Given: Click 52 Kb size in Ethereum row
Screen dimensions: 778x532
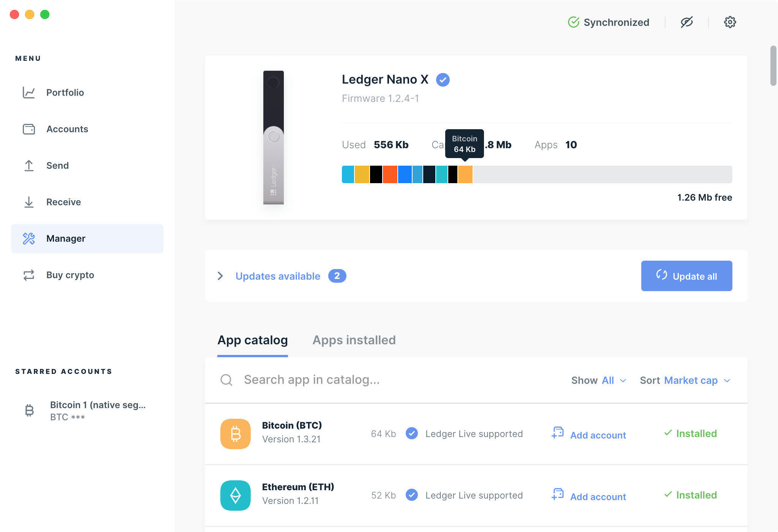Looking at the screenshot, I should coord(383,496).
